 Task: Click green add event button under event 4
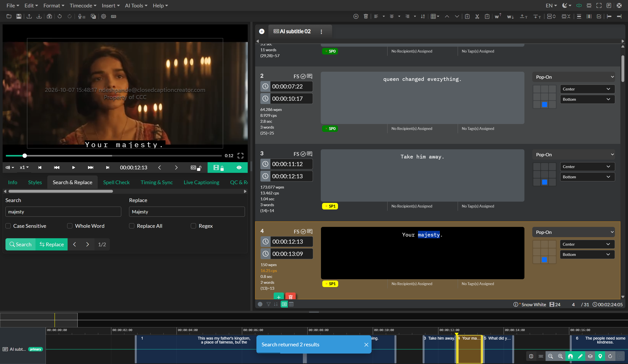click(x=279, y=296)
